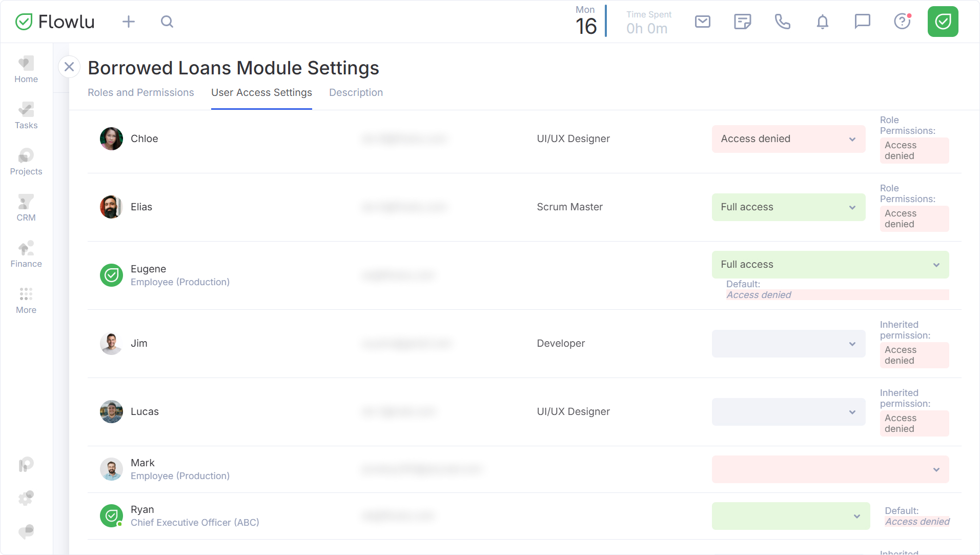Open the notifications bell
The width and height of the screenshot is (980, 555).
(822, 22)
